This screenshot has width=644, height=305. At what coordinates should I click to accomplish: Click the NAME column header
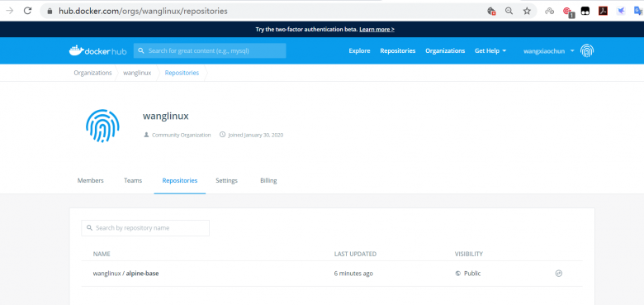(x=102, y=254)
